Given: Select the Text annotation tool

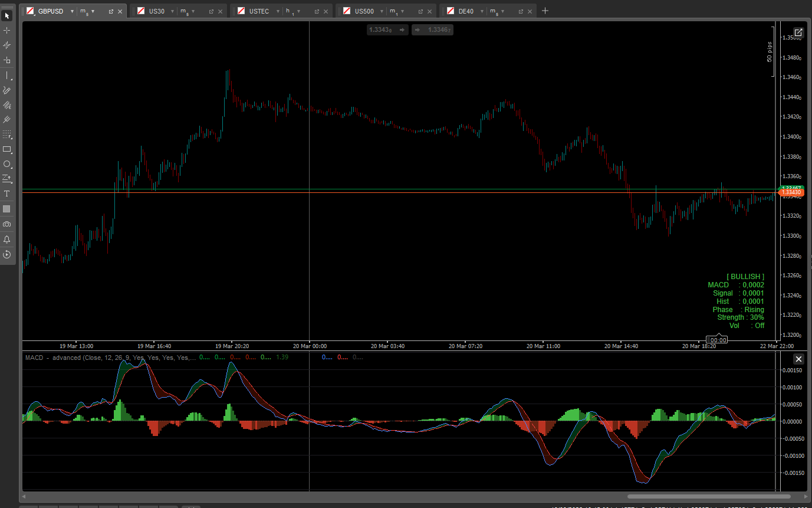Looking at the screenshot, I should [7, 194].
